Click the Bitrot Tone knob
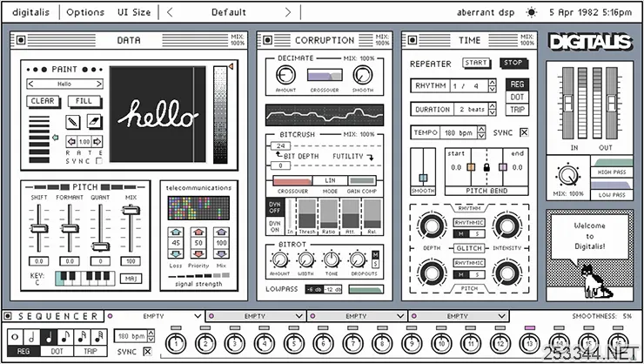 (x=332, y=260)
